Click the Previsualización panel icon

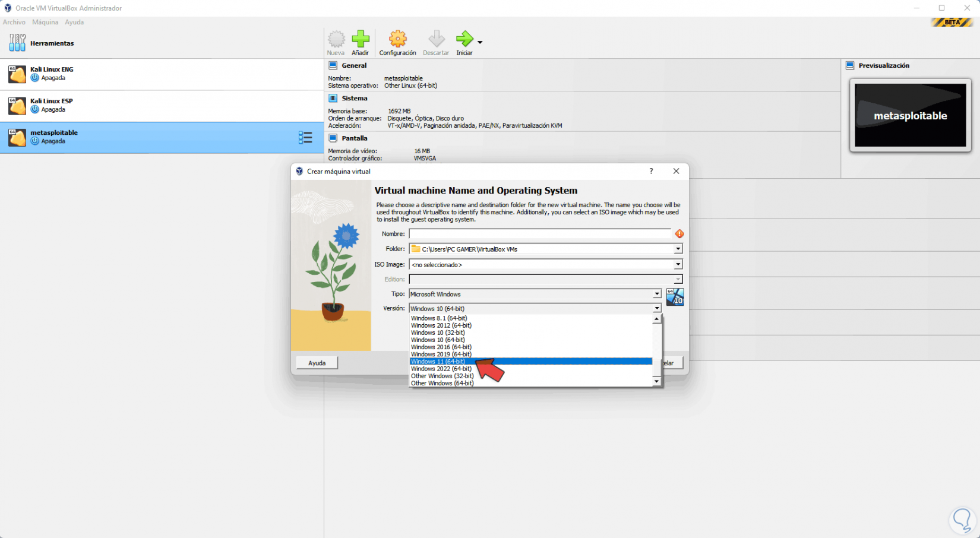[850, 65]
